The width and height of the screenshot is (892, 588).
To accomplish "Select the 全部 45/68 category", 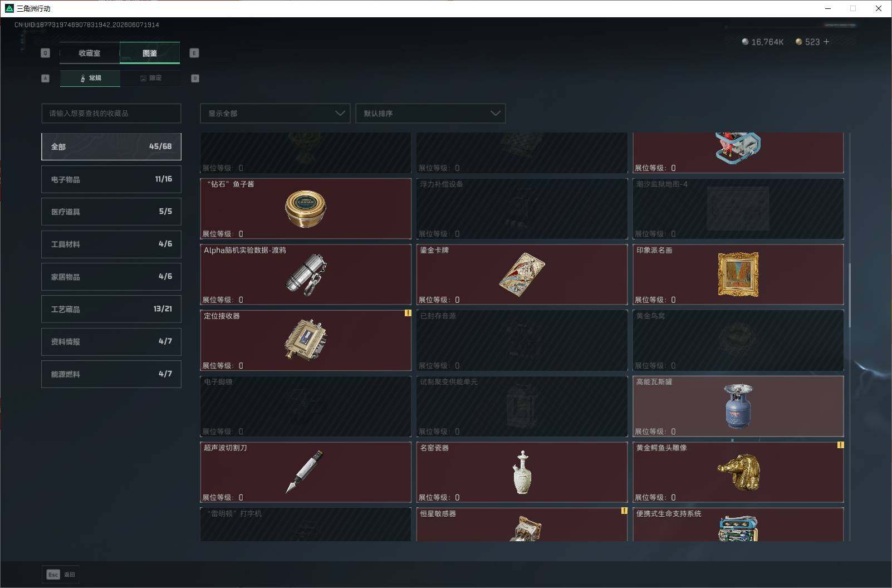I will [111, 146].
